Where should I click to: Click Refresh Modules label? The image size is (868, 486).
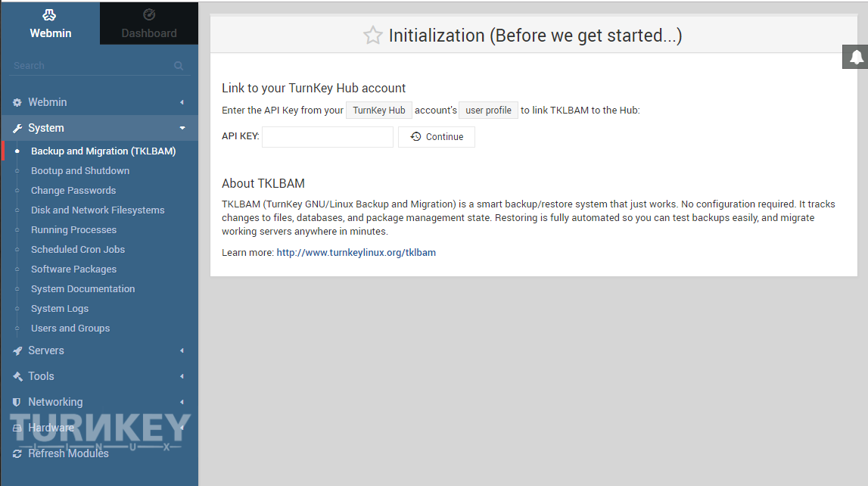point(68,453)
